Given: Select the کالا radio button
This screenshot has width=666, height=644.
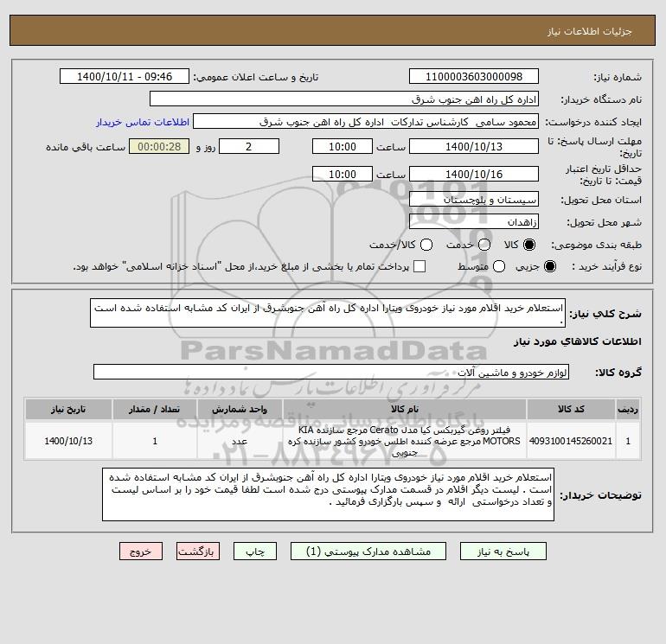Looking at the screenshot, I should 529,245.
